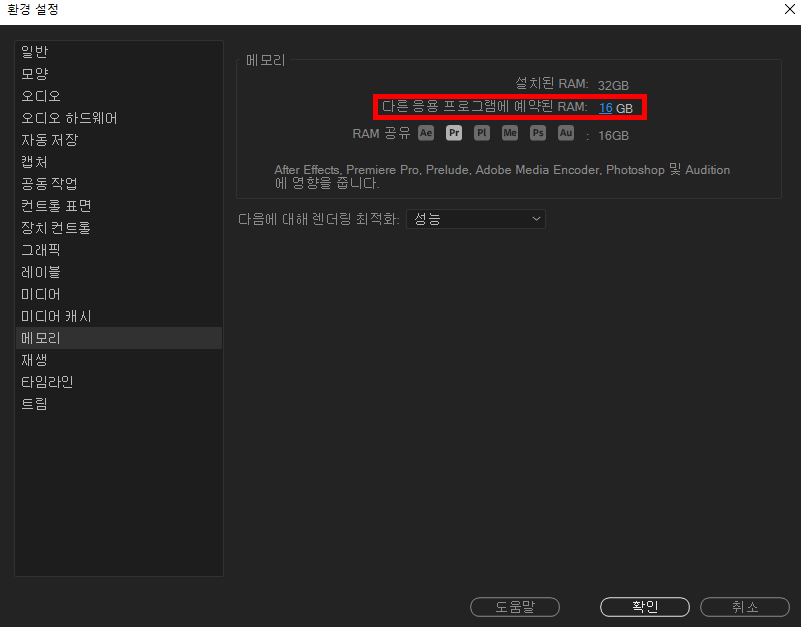Open the 장치 컨트롤 category
Screen dimensions: 801x627
[119, 227]
